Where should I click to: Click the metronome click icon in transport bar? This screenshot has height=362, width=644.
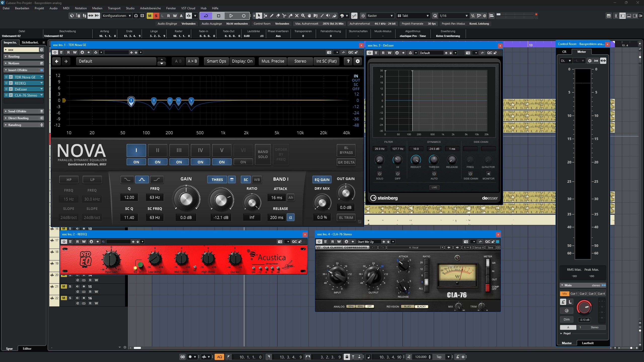pyautogui.click(x=458, y=357)
